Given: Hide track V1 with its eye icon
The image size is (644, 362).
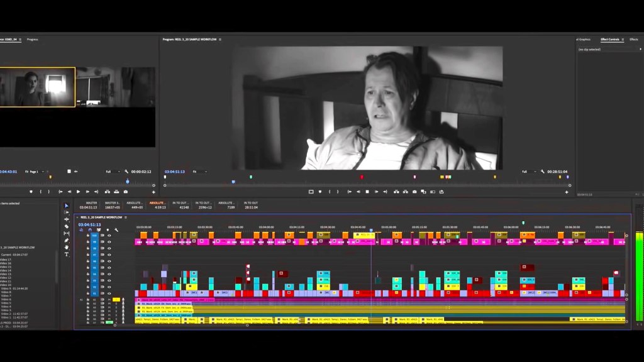Looking at the screenshot, I should 109,293.
